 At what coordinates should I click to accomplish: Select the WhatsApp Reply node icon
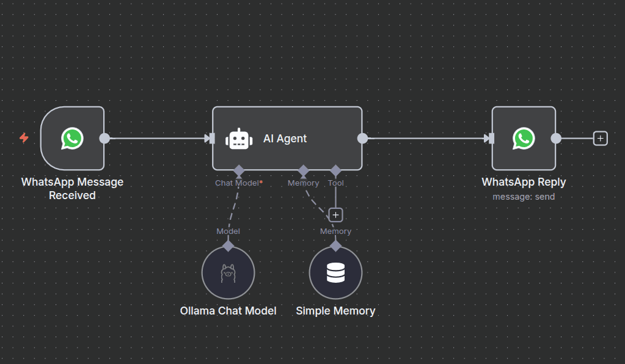523,139
